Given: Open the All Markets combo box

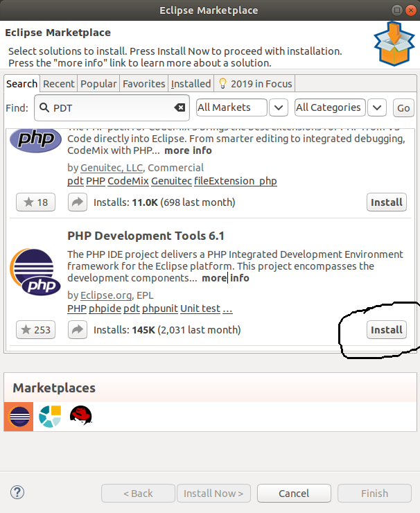Looking at the screenshot, I should [231, 107].
